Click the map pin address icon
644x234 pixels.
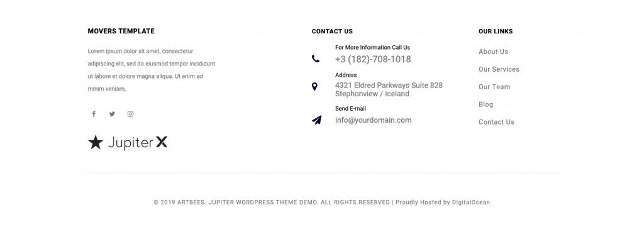(x=314, y=87)
